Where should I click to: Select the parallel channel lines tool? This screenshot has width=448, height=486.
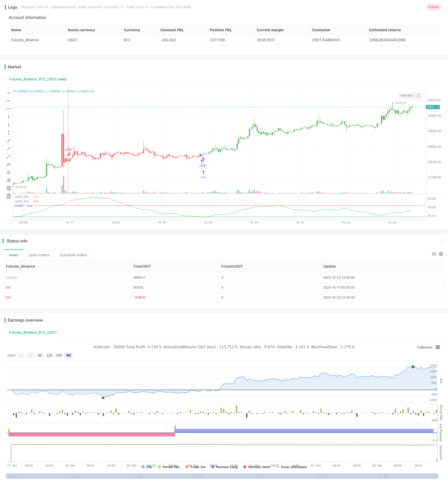(x=9, y=172)
